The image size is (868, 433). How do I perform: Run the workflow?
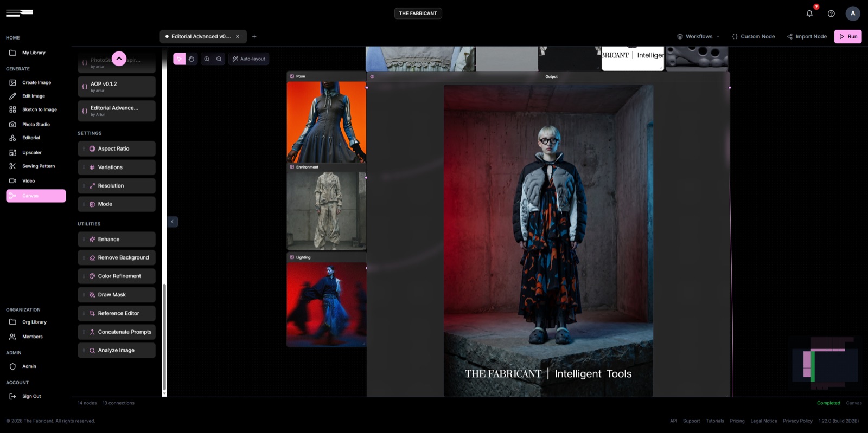click(x=848, y=36)
